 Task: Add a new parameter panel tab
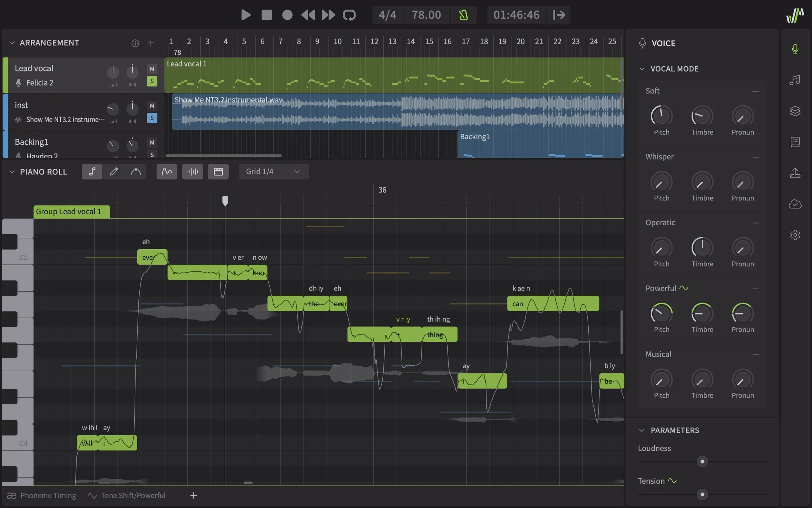(x=194, y=495)
